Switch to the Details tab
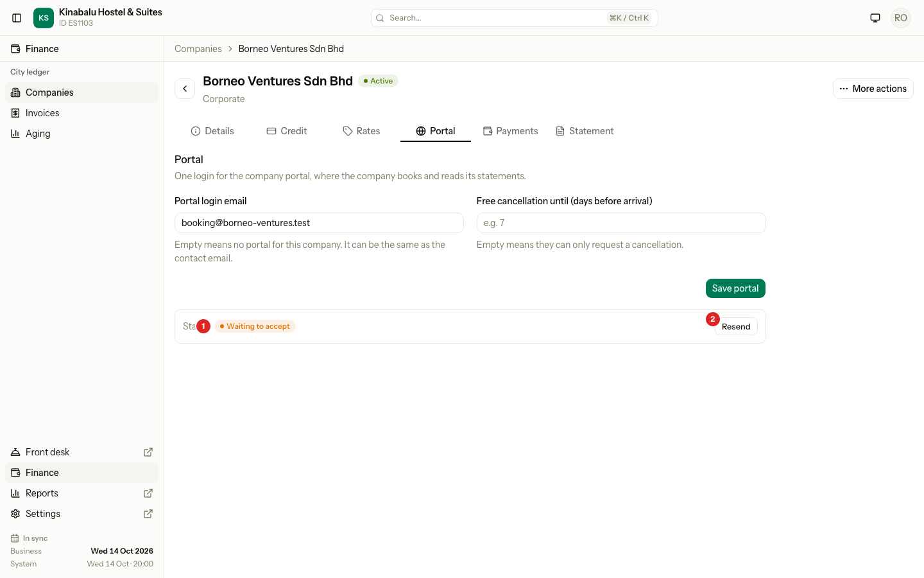Screen dimensions: 924x578 pos(212,131)
